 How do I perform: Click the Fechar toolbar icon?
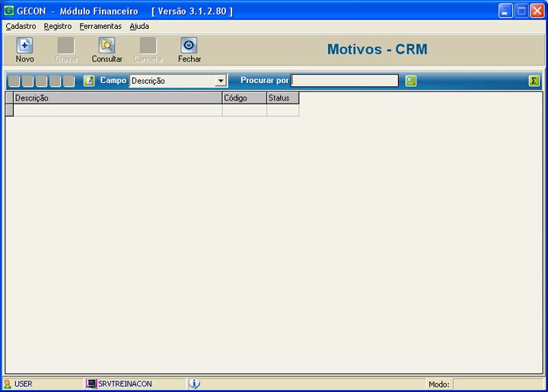[x=189, y=46]
